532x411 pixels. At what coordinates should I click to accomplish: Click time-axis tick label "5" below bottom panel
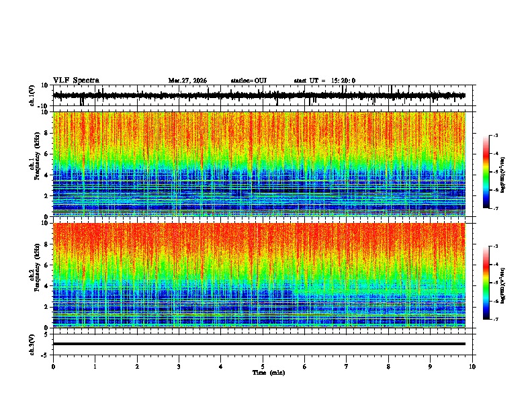click(x=263, y=367)
